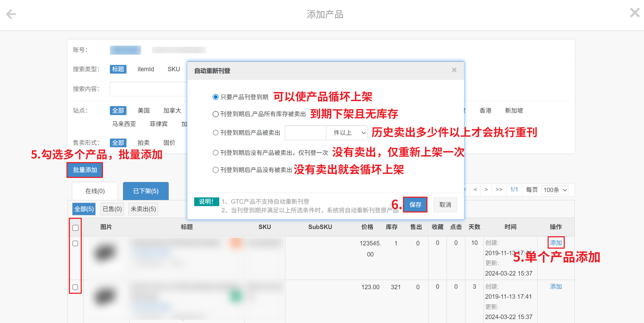Click the sold quantity input field
Image resolution: width=644 pixels, height=323 pixels.
[305, 133]
